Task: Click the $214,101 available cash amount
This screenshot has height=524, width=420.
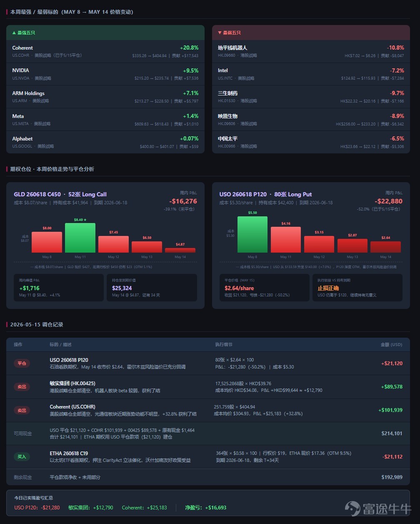Action: point(392,434)
